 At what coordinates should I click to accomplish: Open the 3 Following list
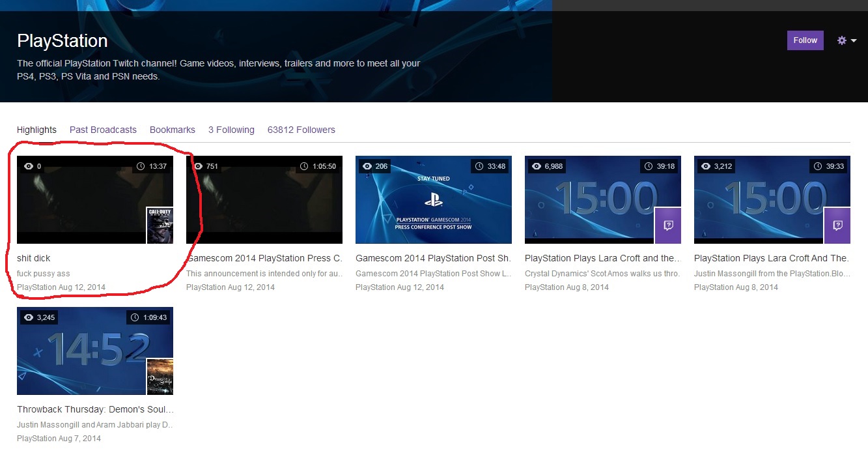pyautogui.click(x=231, y=130)
